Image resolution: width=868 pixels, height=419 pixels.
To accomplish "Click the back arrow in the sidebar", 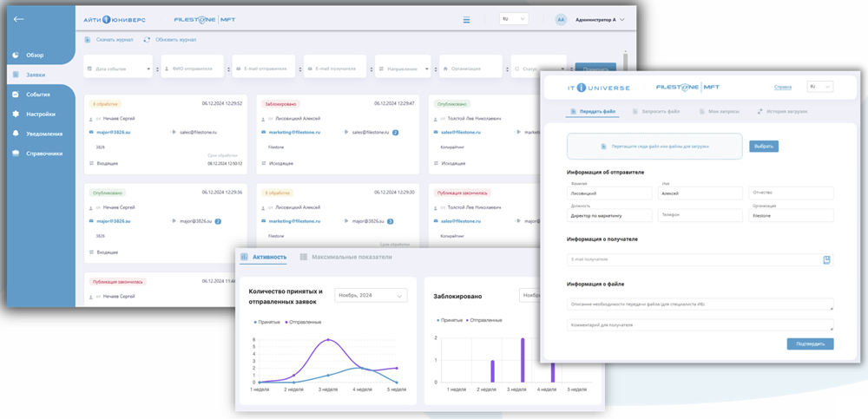I will pyautogui.click(x=19, y=19).
